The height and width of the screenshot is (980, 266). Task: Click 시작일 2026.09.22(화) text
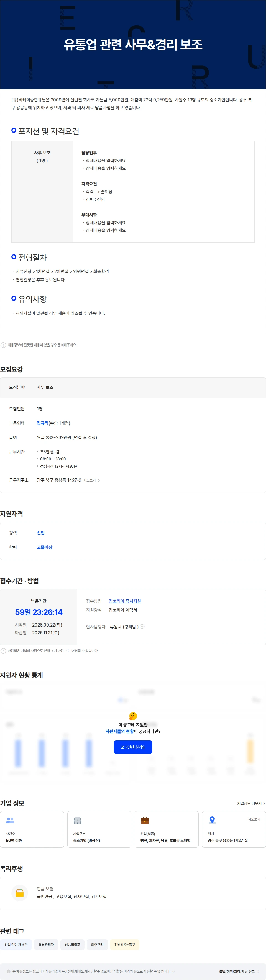39,625
